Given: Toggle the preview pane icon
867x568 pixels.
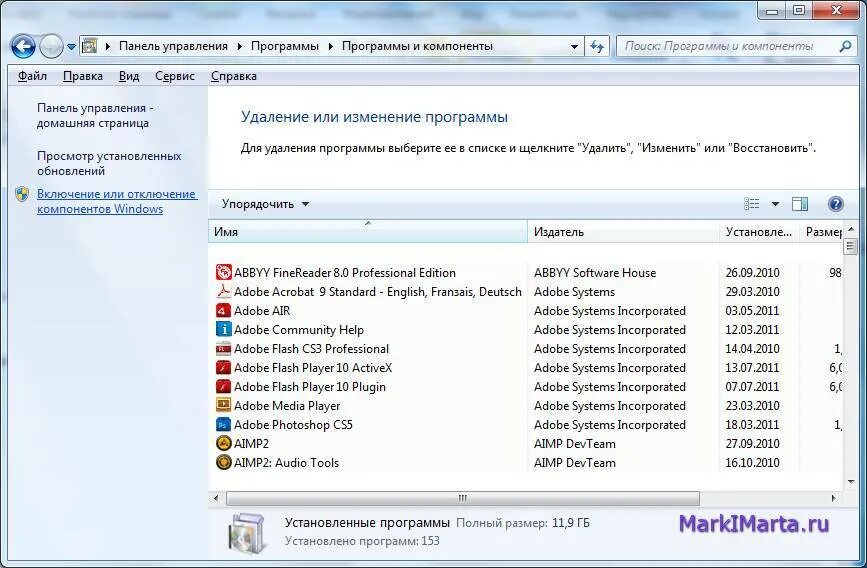Looking at the screenshot, I should click(x=800, y=204).
